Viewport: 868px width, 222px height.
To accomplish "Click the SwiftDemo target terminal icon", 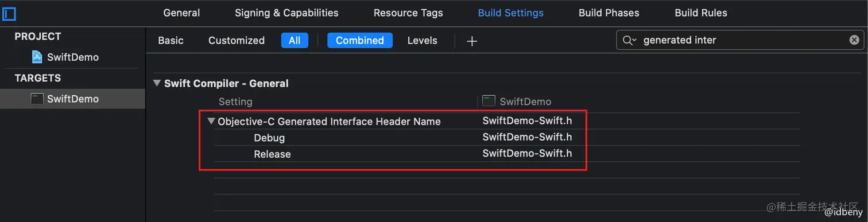I will point(37,99).
